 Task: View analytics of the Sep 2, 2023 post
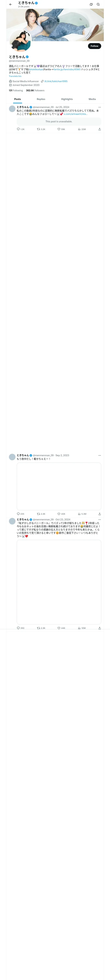pyautogui.click(x=82, y=514)
